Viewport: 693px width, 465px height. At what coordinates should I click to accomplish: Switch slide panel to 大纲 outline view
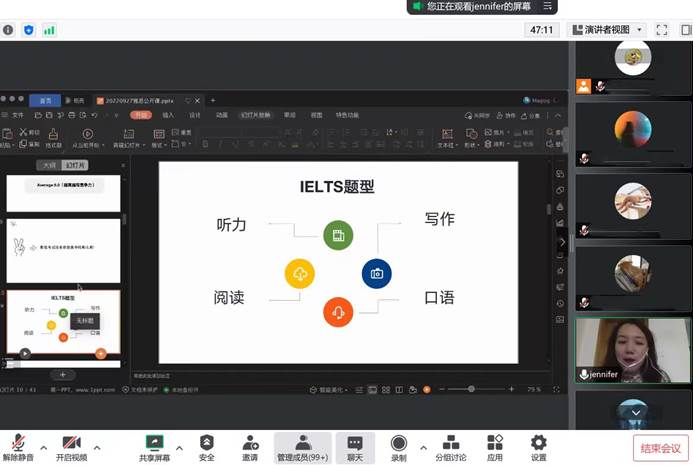[49, 165]
